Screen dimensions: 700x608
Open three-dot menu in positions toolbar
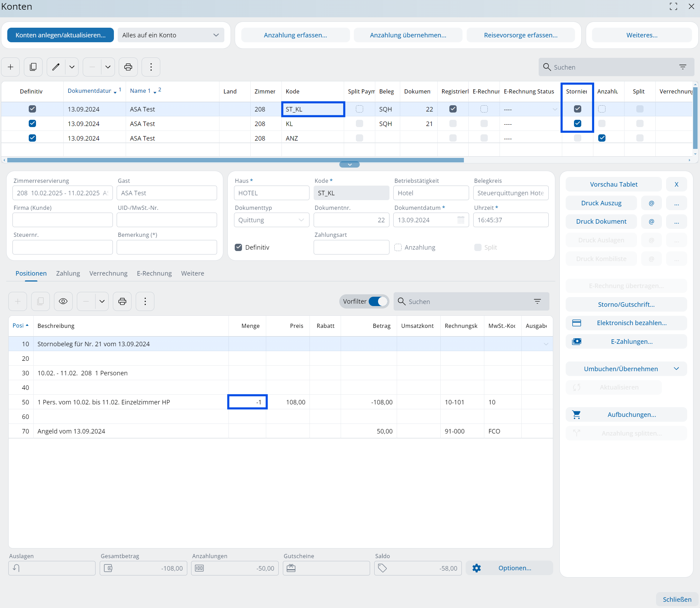(x=145, y=301)
